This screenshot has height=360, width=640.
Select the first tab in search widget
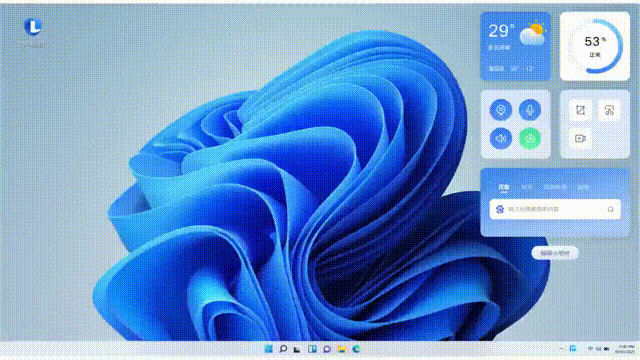[x=504, y=187]
